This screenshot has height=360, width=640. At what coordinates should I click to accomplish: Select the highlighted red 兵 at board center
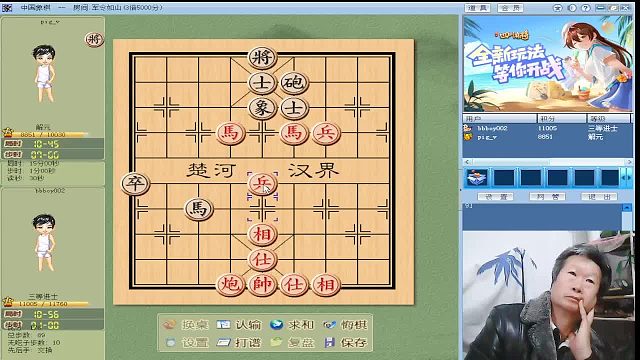click(x=262, y=183)
